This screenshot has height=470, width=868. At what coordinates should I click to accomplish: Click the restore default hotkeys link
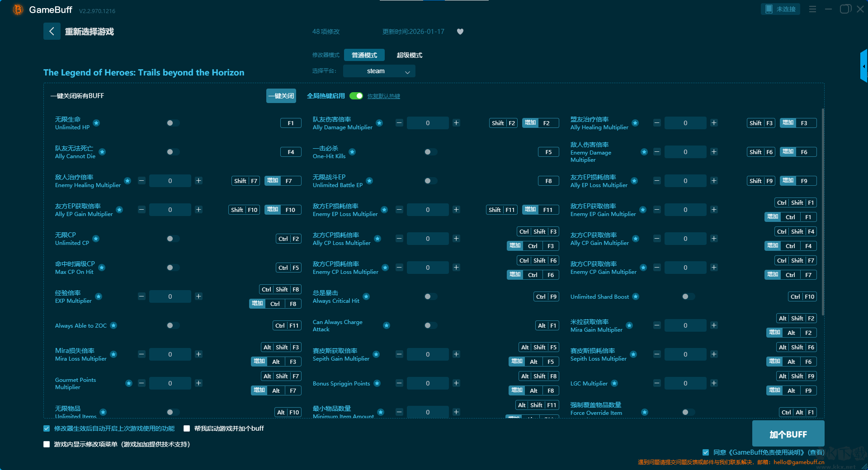click(383, 96)
